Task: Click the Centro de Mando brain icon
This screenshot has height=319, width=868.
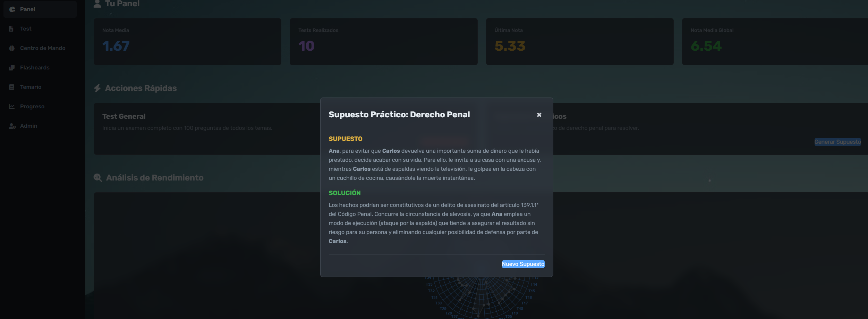Action: pyautogui.click(x=12, y=48)
